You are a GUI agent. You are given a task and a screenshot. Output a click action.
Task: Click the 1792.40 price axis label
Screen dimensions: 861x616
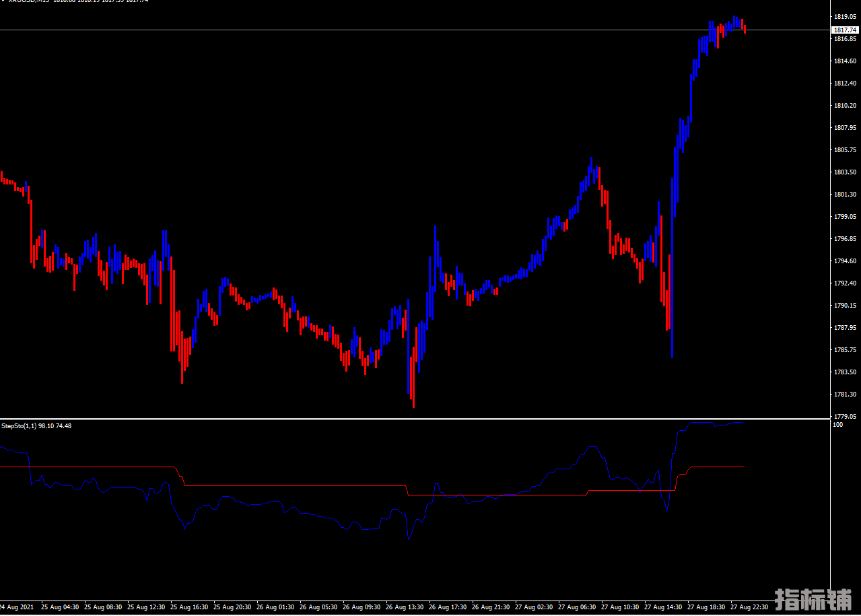(x=844, y=283)
